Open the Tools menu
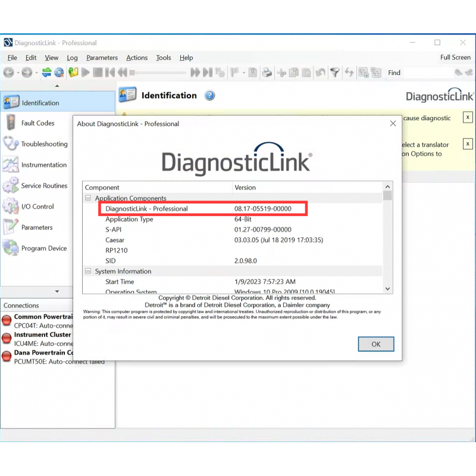 163,58
